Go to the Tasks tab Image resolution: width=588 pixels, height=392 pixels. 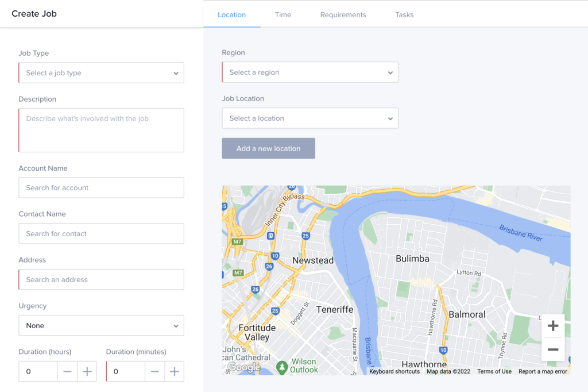(x=404, y=15)
